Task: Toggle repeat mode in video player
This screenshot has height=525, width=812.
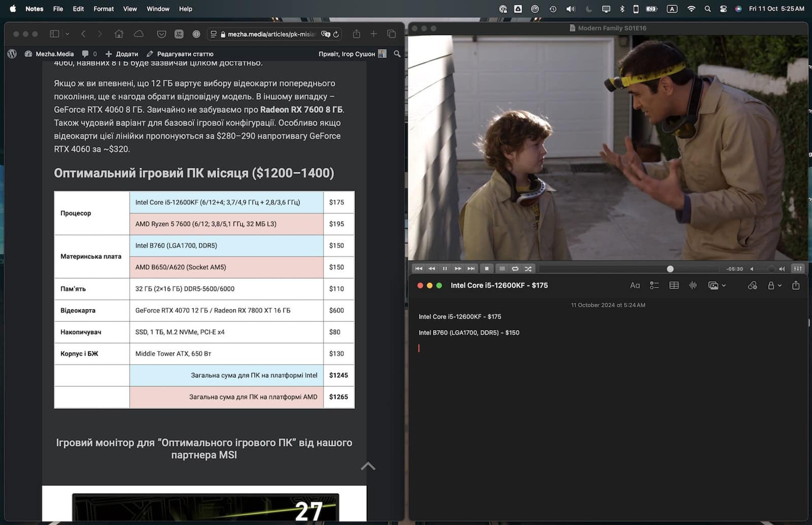Action: click(515, 269)
